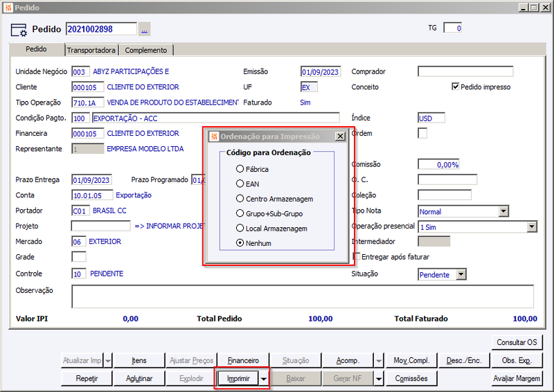Close the Ordenação para Impressão dialog
The height and width of the screenshot is (392, 554).
pyautogui.click(x=340, y=136)
